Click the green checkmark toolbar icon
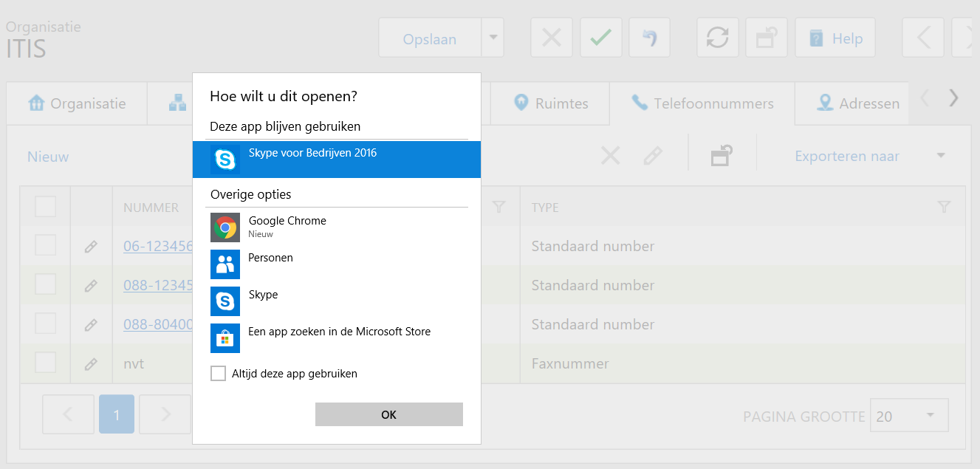Image resolution: width=980 pixels, height=469 pixels. 600,38
